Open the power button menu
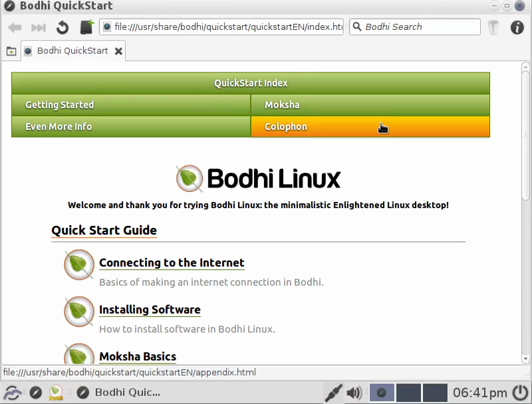The width and height of the screenshot is (532, 404). pyautogui.click(x=521, y=393)
